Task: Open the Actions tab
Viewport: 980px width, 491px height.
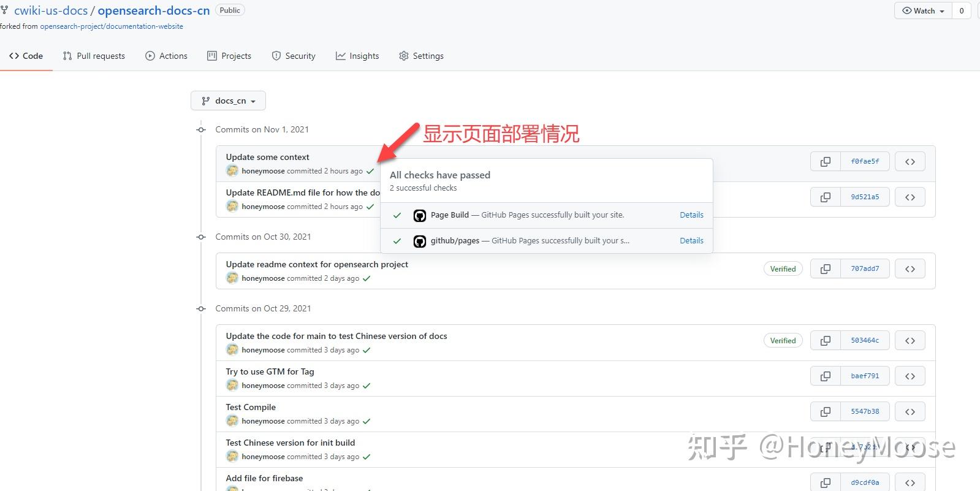Action: coord(166,56)
